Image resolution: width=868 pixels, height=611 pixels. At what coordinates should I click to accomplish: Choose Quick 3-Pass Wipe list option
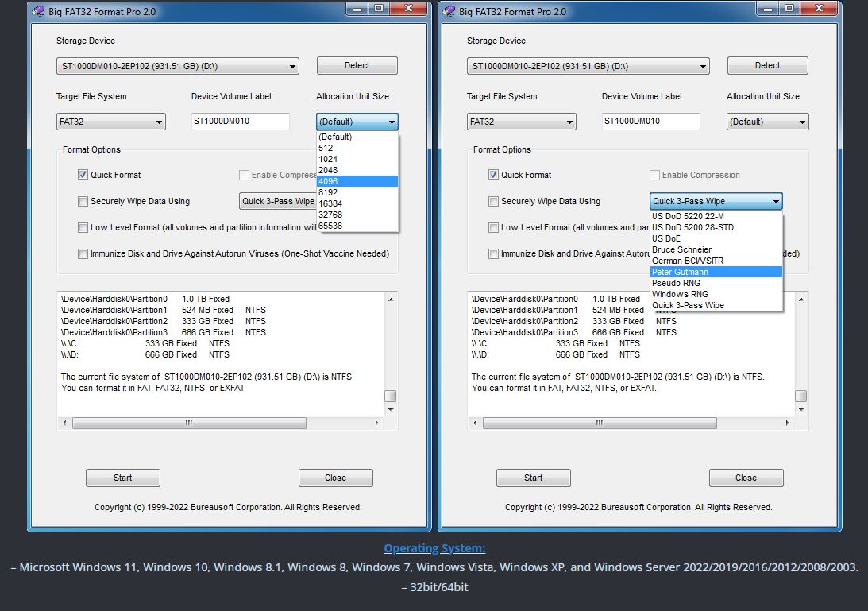tap(716, 304)
